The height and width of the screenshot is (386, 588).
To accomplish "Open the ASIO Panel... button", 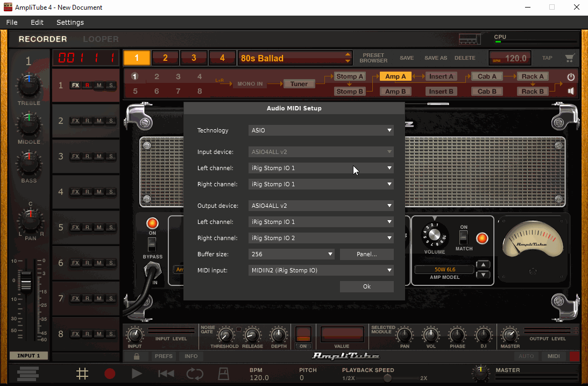I will (x=367, y=254).
